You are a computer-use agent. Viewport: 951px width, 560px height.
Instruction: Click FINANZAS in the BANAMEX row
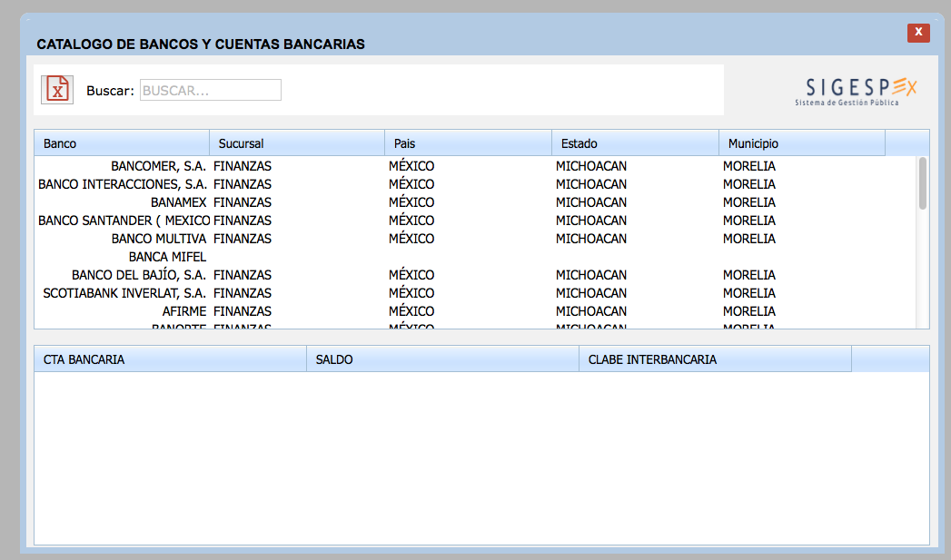[x=243, y=202]
